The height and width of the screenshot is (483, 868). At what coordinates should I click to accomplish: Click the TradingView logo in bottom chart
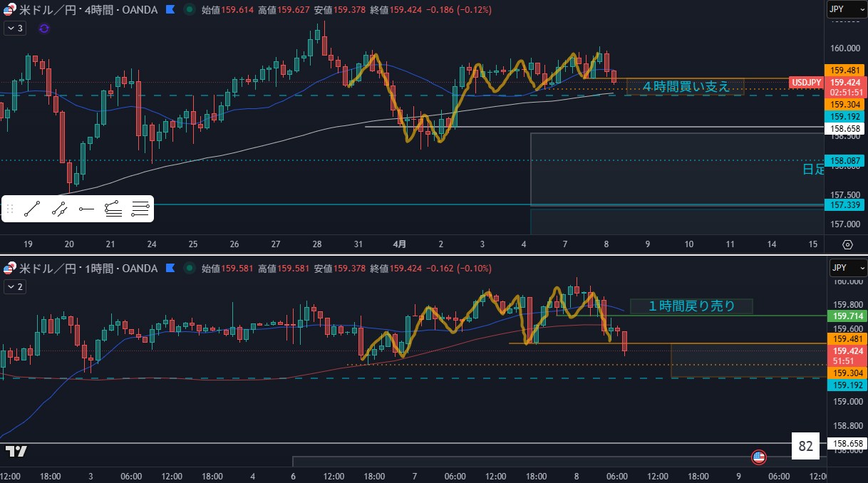tap(16, 451)
